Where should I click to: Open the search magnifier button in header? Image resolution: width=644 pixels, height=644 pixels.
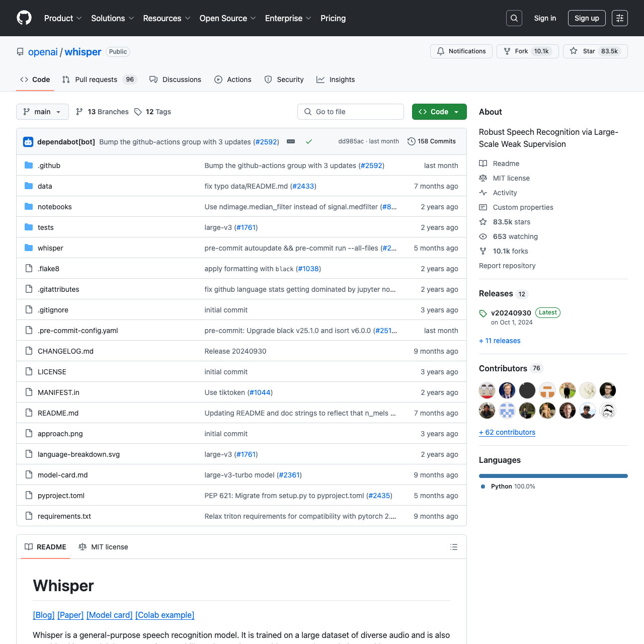point(514,18)
